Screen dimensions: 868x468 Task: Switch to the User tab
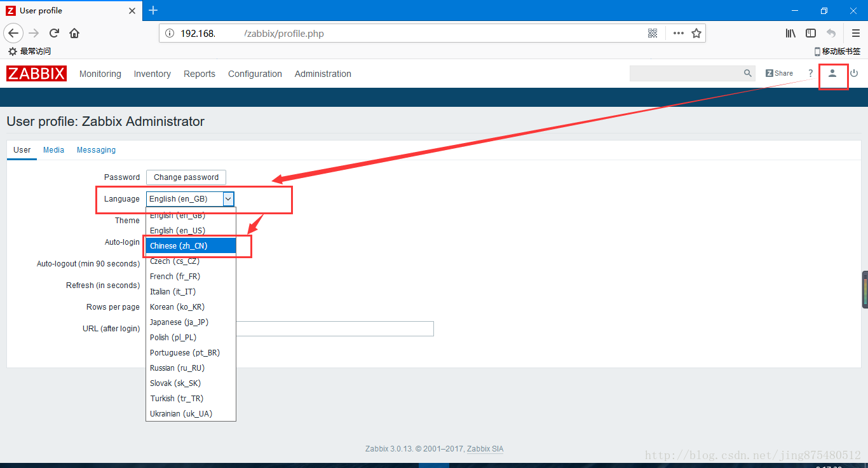pos(22,150)
